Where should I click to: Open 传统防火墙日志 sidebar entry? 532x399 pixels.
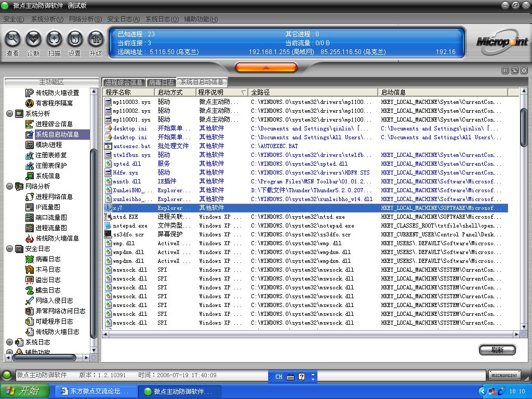57,332
